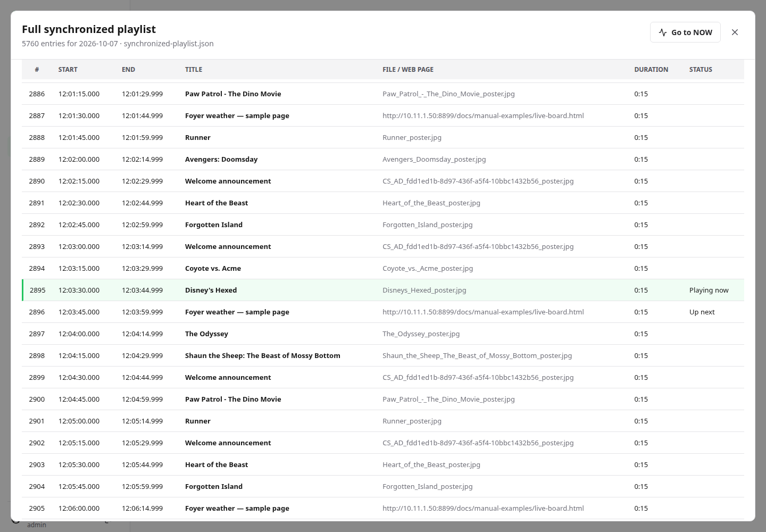
Task: Click Disneys_Hexed_poster.jpg file name
Action: pos(424,290)
